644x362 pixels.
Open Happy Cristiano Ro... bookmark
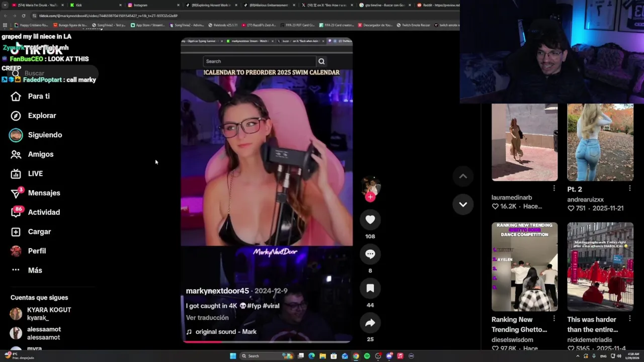[31, 25]
